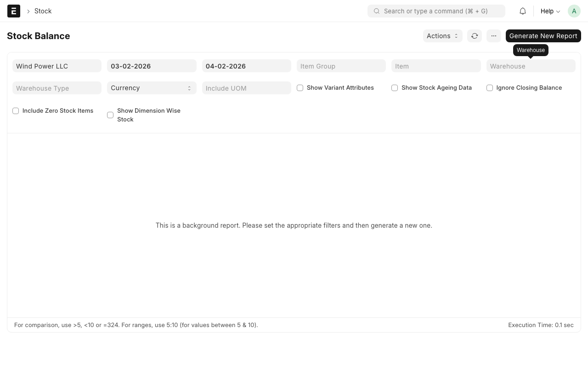The height and width of the screenshot is (368, 588).
Task: Toggle Show Stock Ageing Data checkbox
Action: click(x=395, y=88)
